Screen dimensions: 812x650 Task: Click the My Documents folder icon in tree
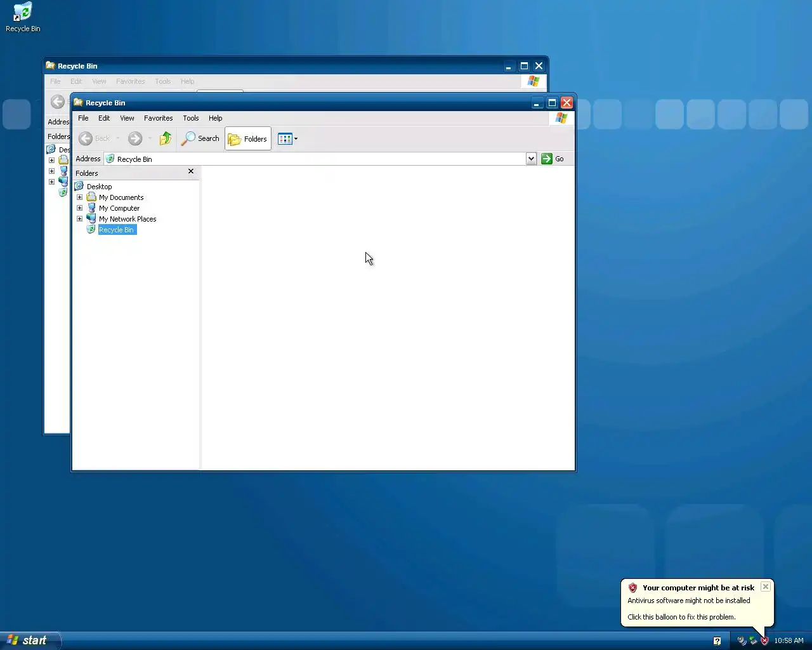point(91,197)
